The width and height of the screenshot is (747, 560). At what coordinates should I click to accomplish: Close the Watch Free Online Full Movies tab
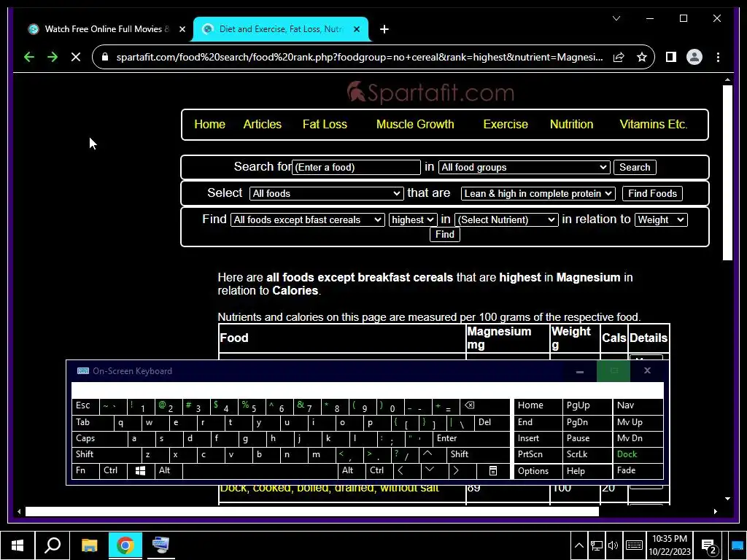[182, 29]
